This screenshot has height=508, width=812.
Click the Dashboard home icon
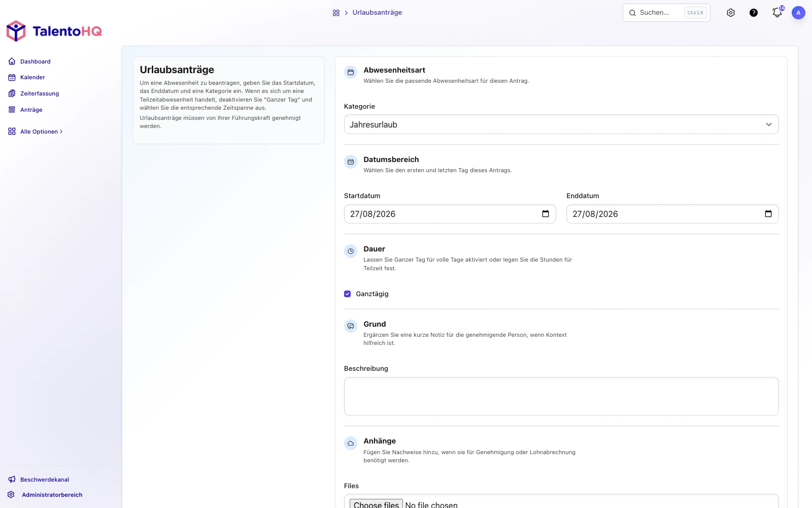click(x=12, y=61)
